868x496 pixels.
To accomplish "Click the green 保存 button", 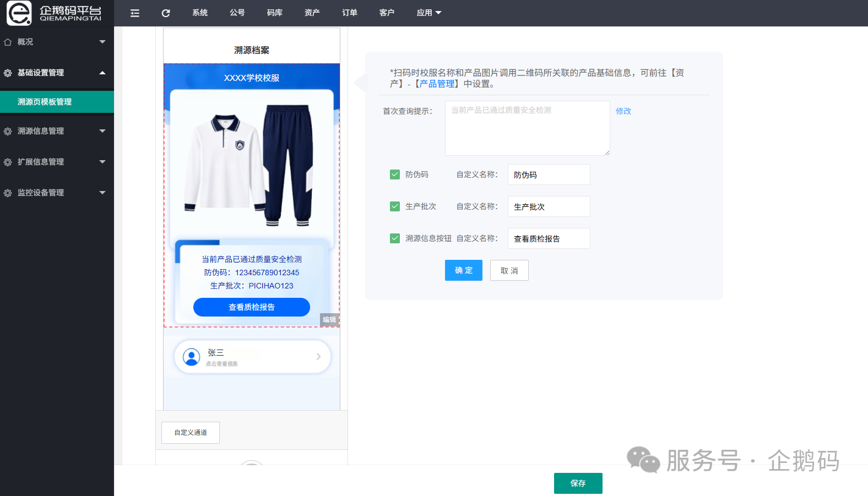I will pyautogui.click(x=578, y=483).
